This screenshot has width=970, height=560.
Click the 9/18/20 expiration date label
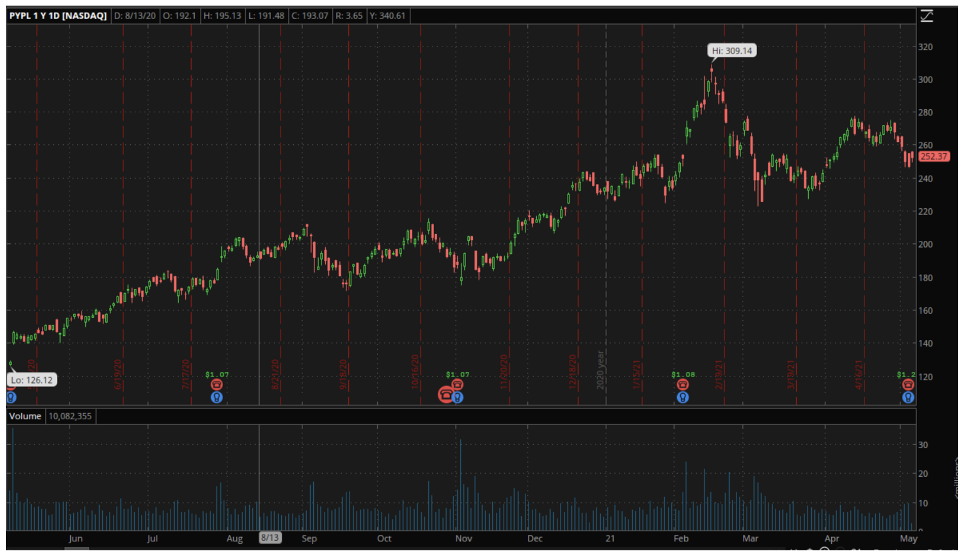pos(343,375)
